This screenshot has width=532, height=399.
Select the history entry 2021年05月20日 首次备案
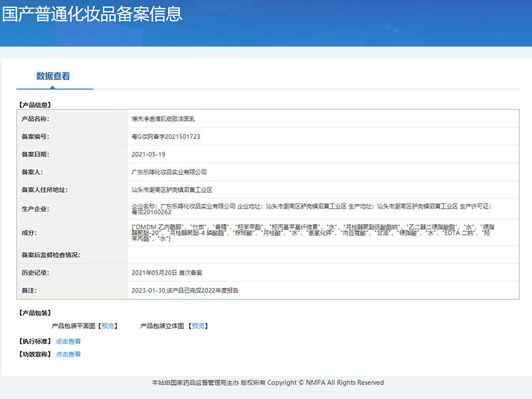click(167, 273)
